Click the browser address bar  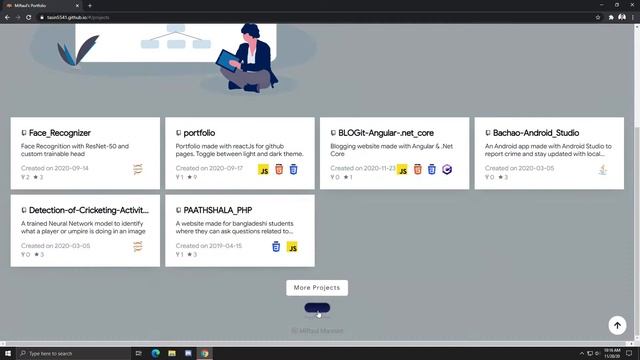click(316, 18)
